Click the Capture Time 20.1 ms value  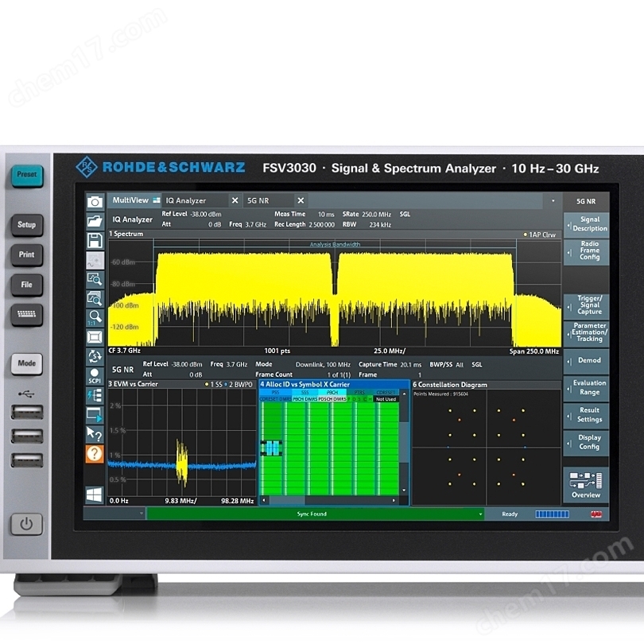point(411,365)
